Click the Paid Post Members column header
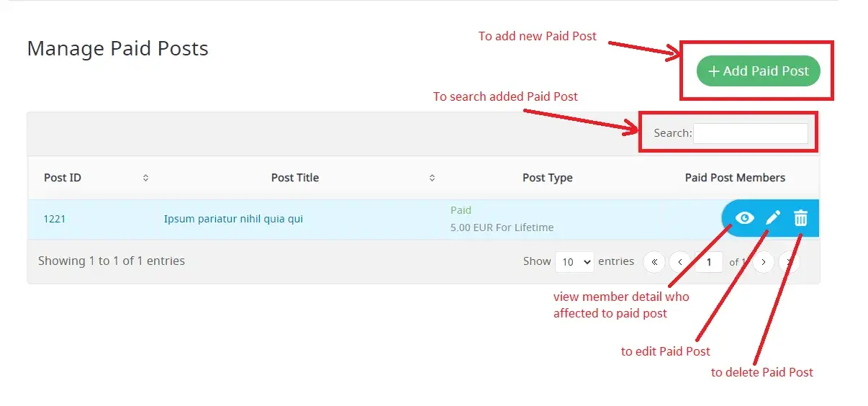 tap(735, 178)
